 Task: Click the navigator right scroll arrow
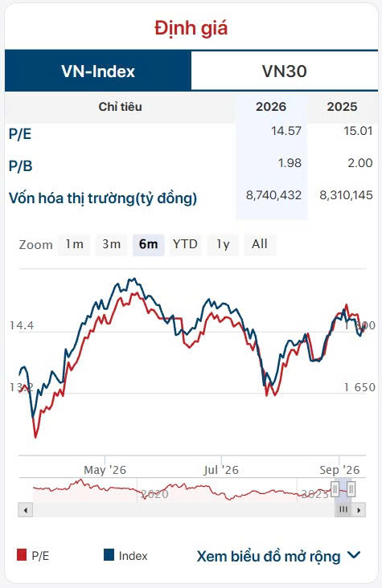(359, 510)
